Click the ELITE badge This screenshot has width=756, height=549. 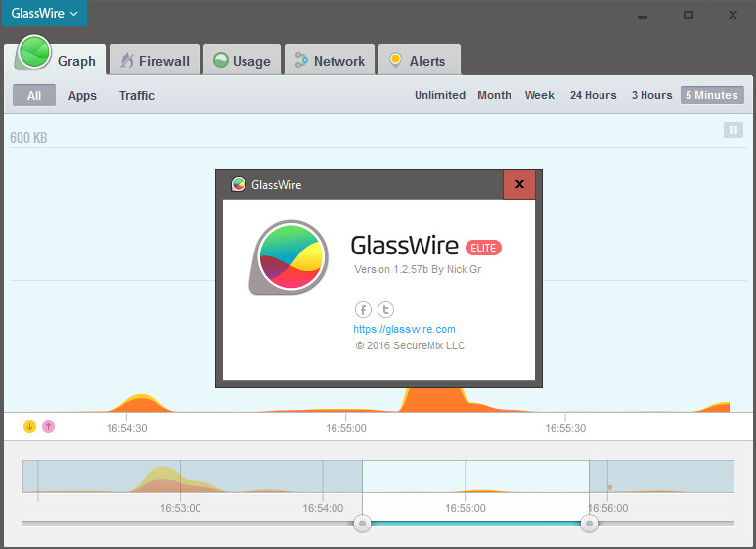coord(483,248)
